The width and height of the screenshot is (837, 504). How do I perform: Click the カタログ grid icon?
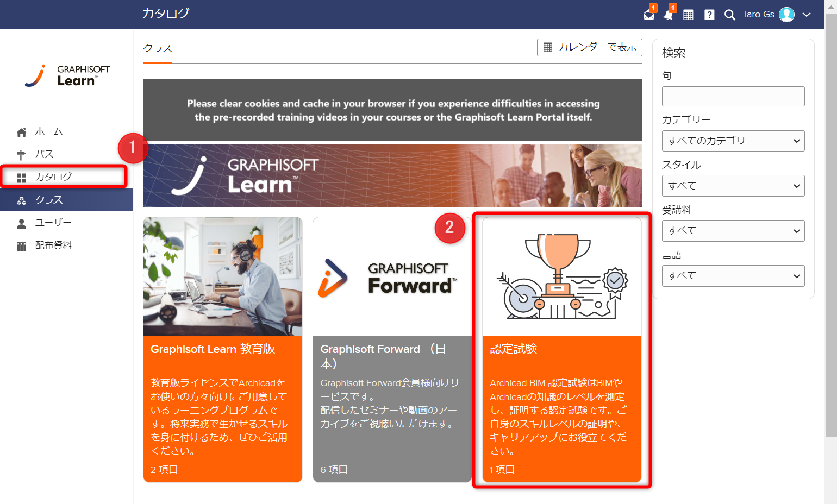point(22,178)
